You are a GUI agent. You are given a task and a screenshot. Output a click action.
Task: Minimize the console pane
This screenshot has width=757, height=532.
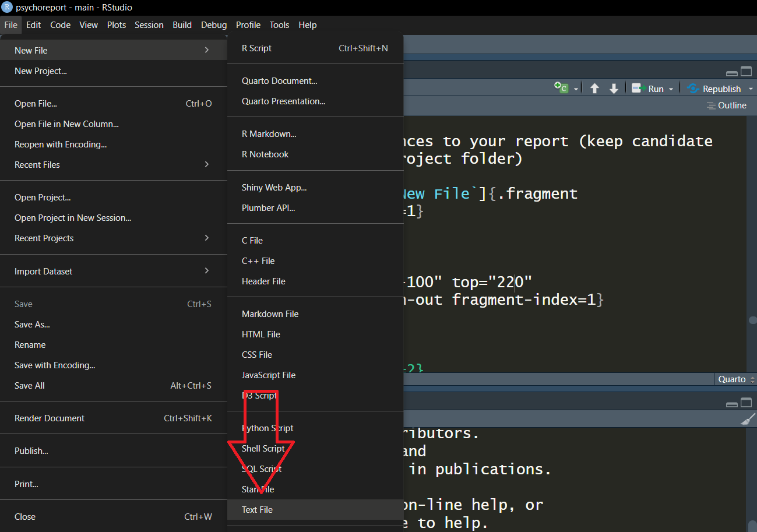point(732,403)
